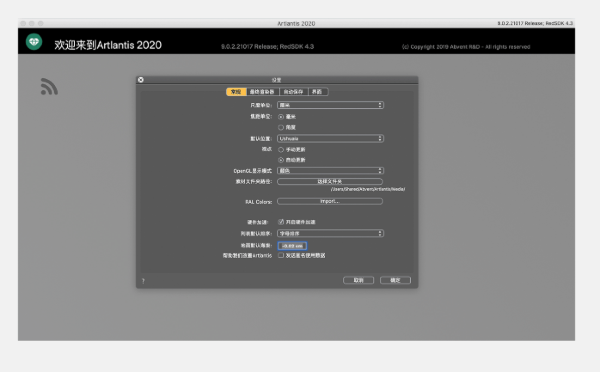The width and height of the screenshot is (600, 372).
Task: Open help via the question mark icon
Action: 143,281
